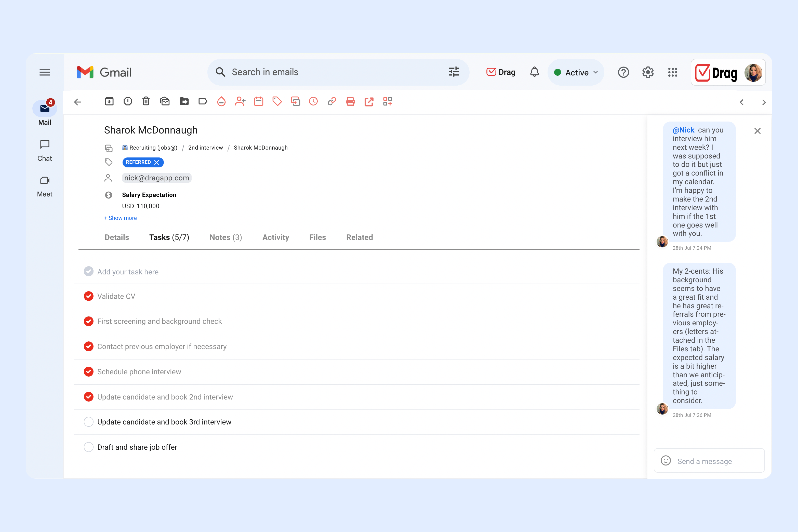Go to the previous card chevron
Screen dimensions: 798x532
(x=742, y=102)
